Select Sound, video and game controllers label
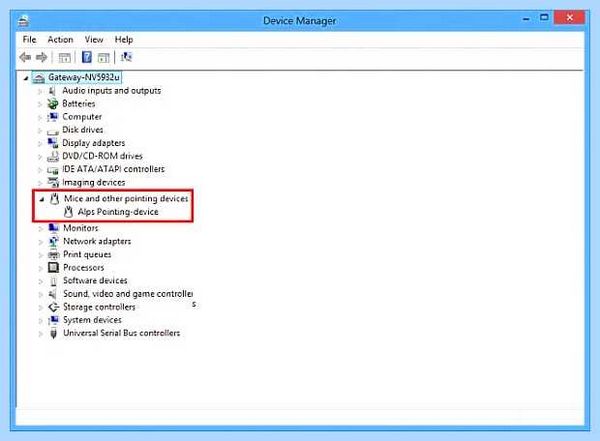Screen dimensions: 600x441 click(x=128, y=294)
